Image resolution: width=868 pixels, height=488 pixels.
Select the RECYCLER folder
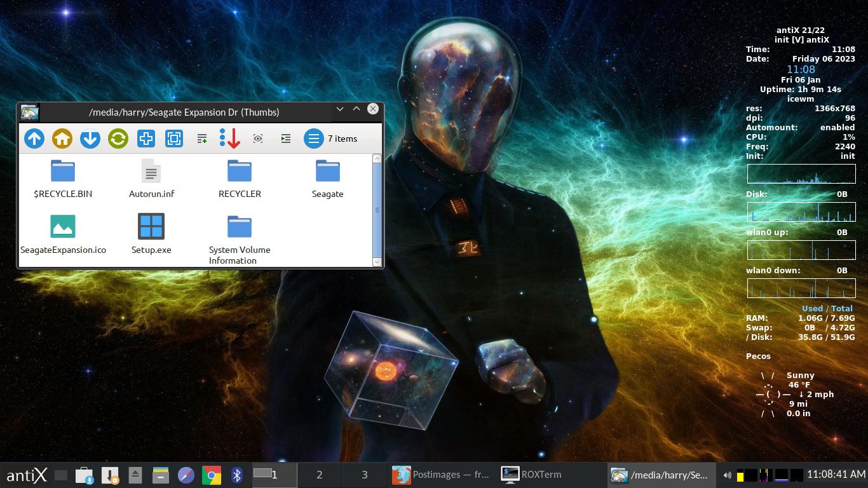240,171
